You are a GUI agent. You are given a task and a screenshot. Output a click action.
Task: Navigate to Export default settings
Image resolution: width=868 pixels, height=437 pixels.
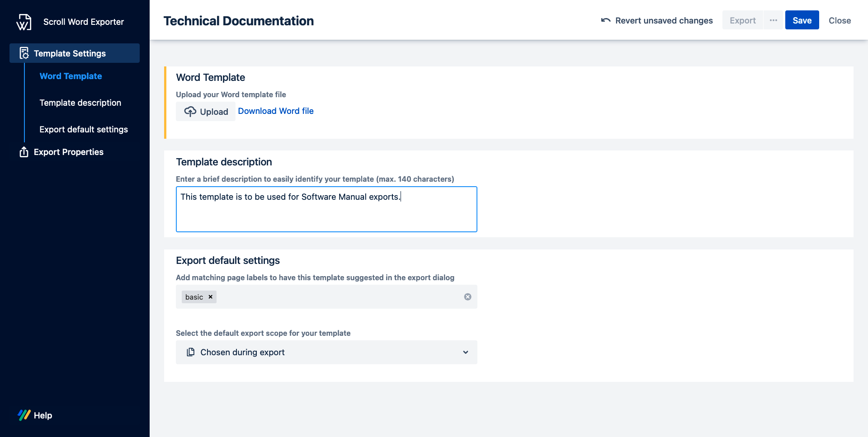tap(83, 129)
